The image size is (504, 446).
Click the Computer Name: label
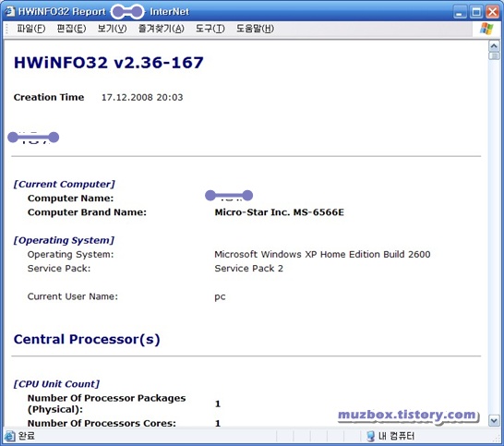(71, 199)
